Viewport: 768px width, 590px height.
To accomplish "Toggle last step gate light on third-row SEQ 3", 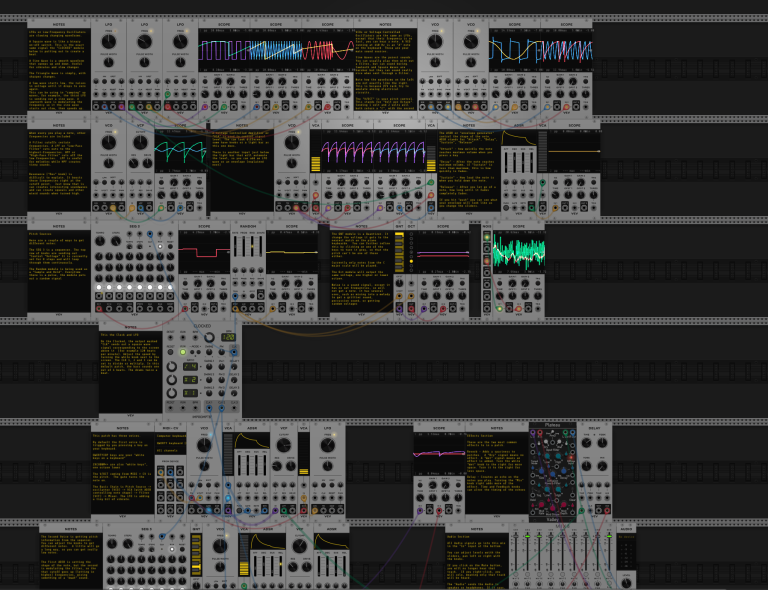I will 170,287.
